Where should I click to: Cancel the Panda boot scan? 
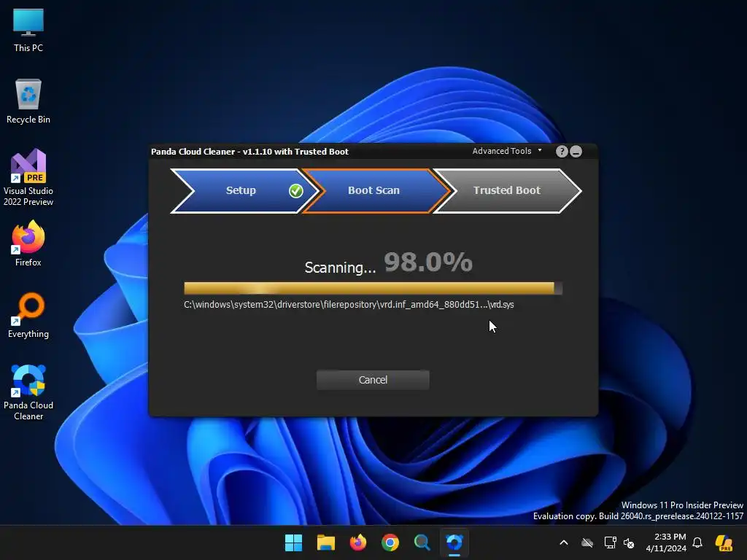tap(373, 380)
